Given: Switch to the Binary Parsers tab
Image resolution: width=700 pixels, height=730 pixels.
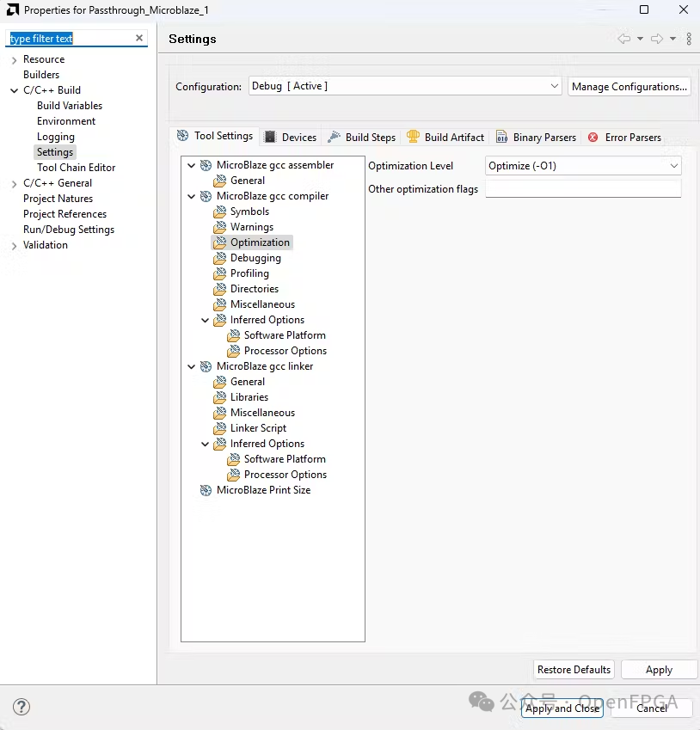Looking at the screenshot, I should (536, 137).
